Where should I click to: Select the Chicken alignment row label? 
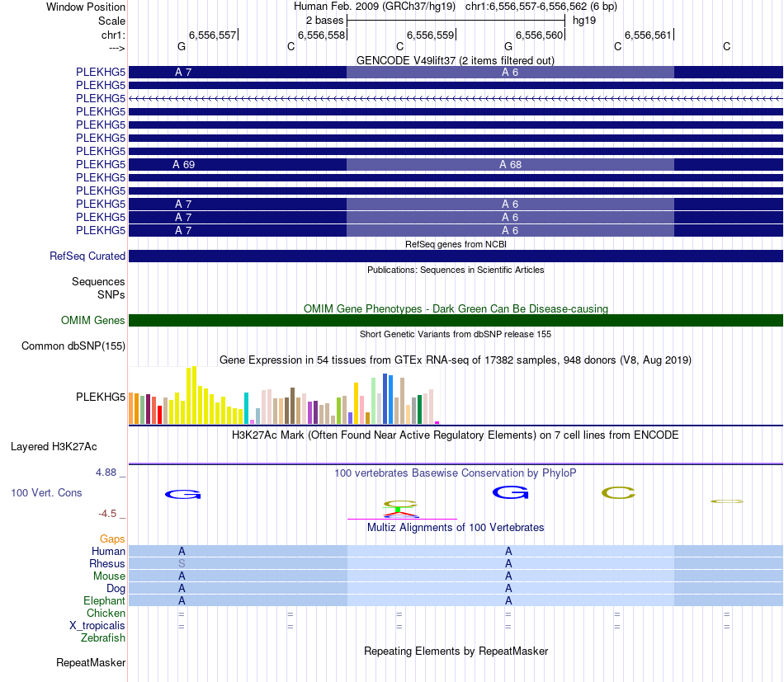[106, 613]
